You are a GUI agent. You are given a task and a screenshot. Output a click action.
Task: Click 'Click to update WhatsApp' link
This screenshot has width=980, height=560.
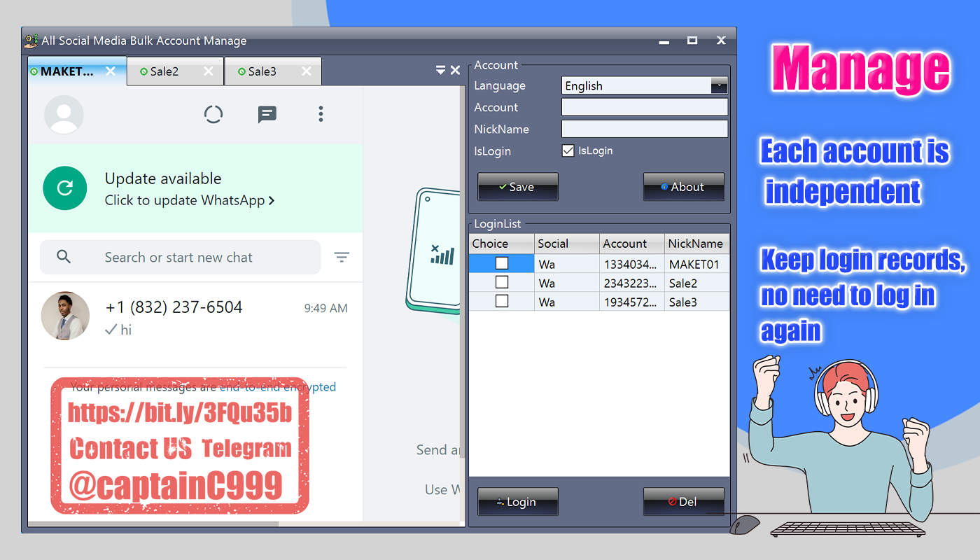click(189, 200)
